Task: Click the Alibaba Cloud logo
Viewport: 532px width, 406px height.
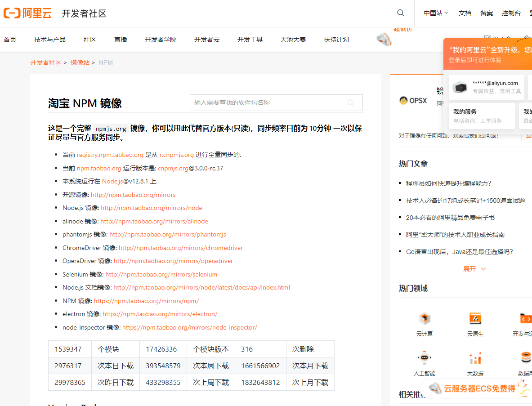Action: coord(28,13)
